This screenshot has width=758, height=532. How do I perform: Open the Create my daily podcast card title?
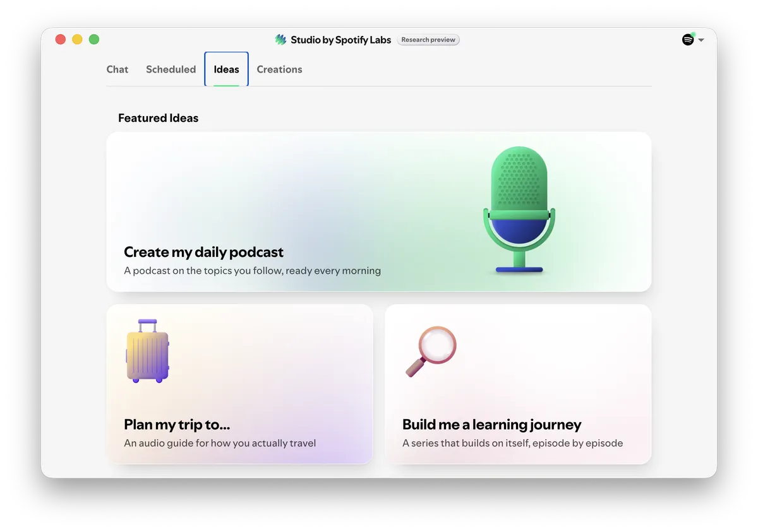coord(203,252)
